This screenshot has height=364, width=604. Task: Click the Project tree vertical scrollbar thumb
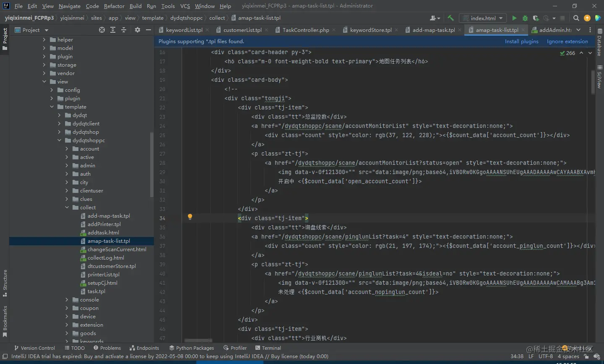click(x=152, y=164)
